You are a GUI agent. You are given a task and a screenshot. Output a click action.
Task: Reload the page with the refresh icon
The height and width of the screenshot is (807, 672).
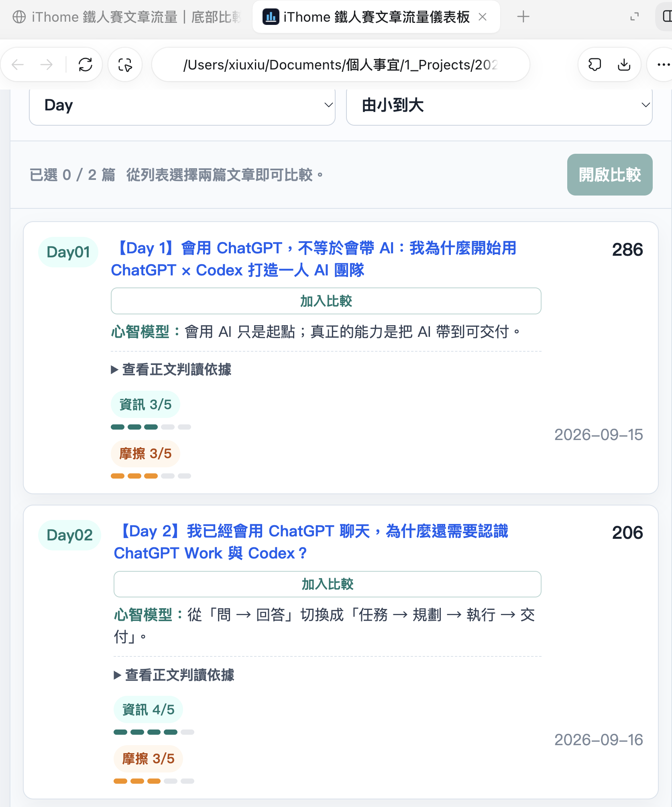[x=86, y=64]
